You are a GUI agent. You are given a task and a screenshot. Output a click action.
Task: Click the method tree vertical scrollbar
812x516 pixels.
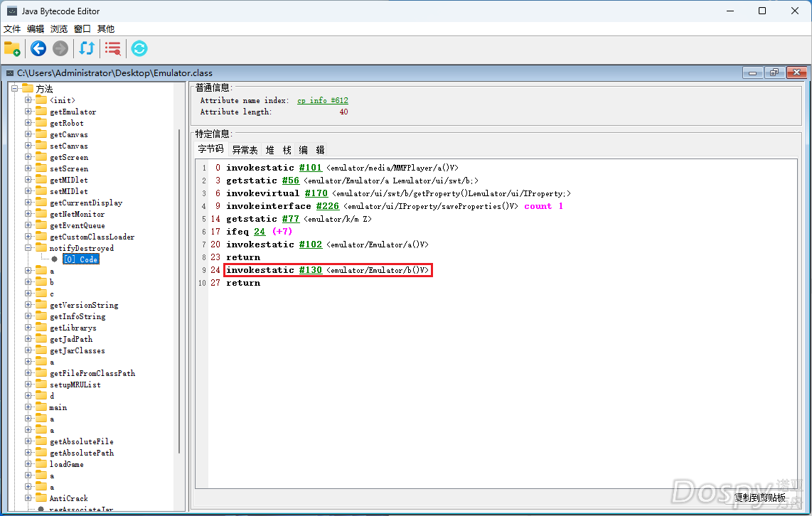(179, 291)
